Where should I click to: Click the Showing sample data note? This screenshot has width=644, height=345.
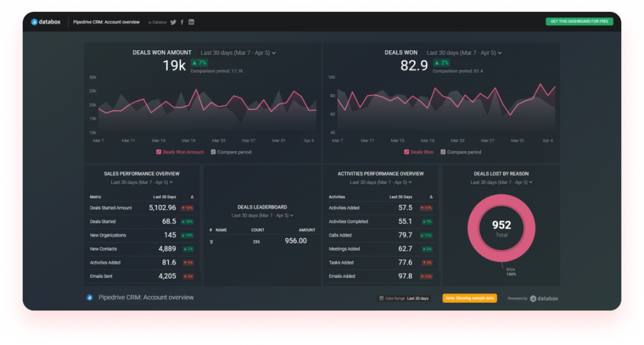(469, 298)
